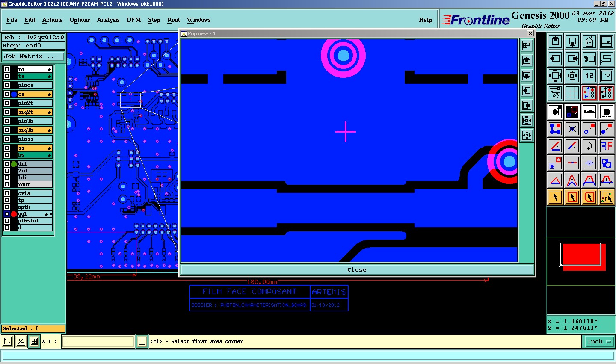Click the mirror F tool icon
This screenshot has width=616, height=364.
click(607, 146)
